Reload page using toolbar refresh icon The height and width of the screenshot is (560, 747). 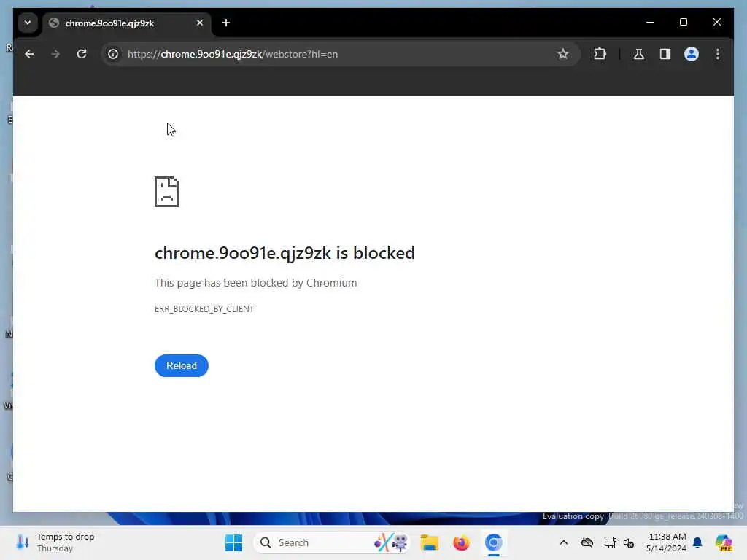tap(82, 54)
